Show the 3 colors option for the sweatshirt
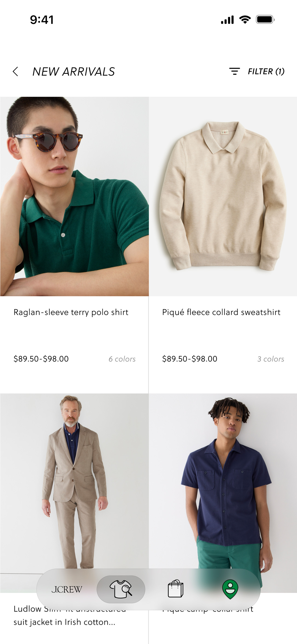This screenshot has width=297, height=644. click(271, 359)
